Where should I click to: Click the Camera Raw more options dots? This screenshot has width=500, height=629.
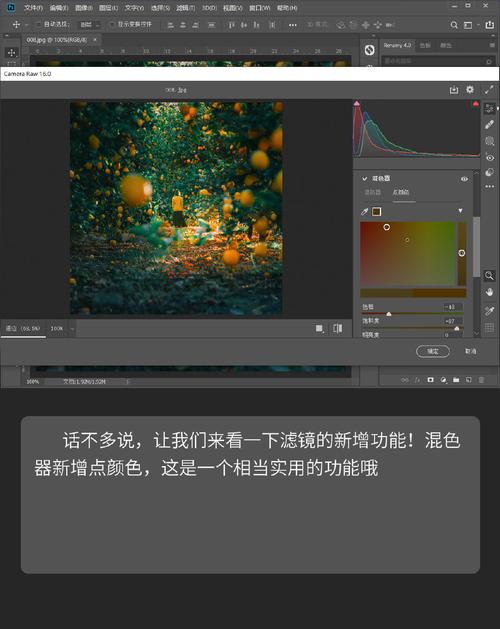[x=489, y=187]
